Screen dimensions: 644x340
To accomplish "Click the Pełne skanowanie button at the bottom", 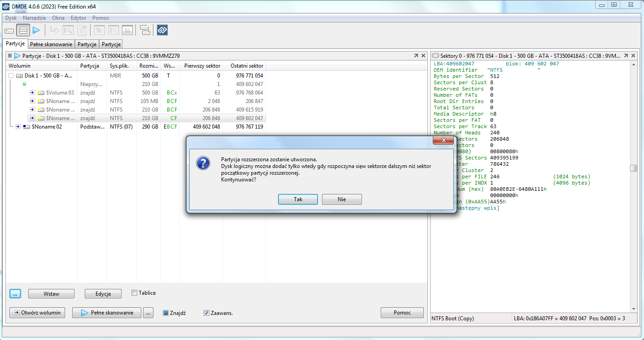I will point(107,313).
